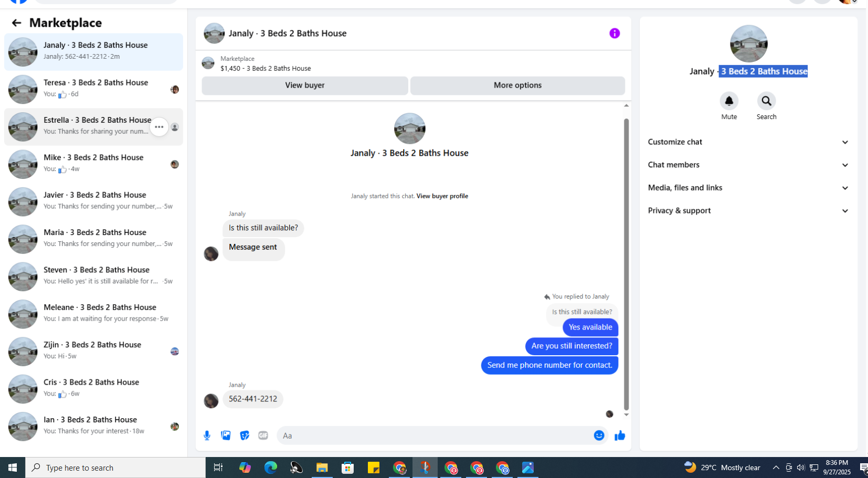Attach a photo file icon
This screenshot has width=868, height=478.
(x=226, y=435)
